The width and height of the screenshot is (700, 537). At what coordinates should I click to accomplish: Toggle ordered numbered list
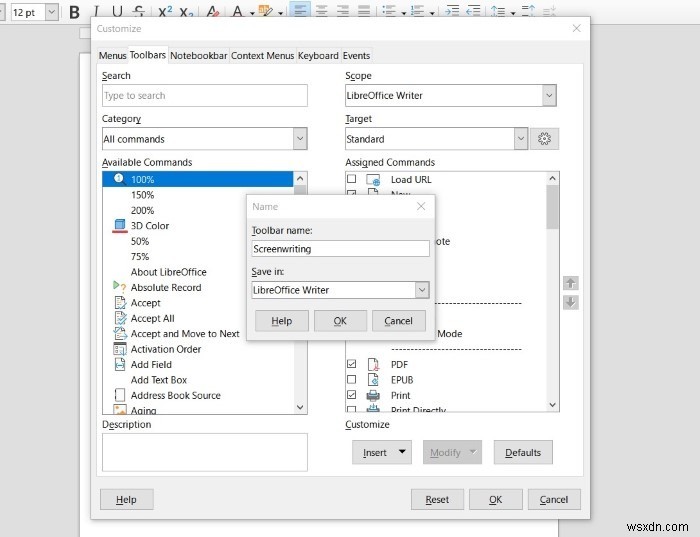[417, 11]
